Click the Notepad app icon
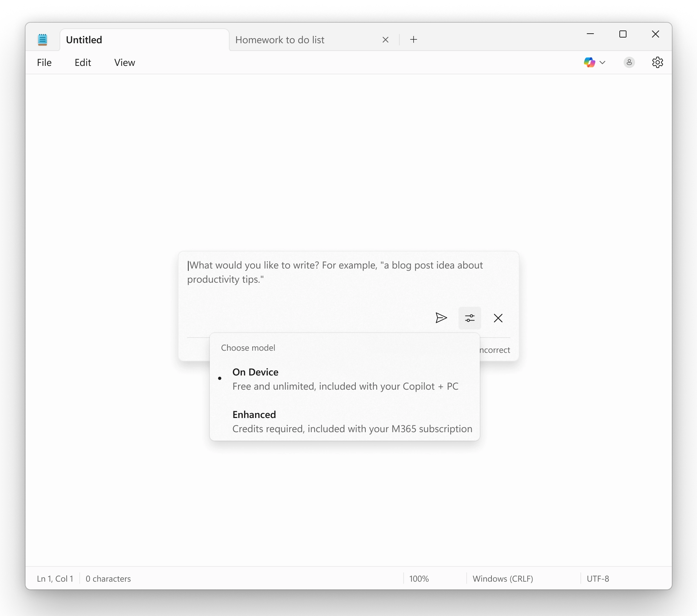Screen dimensions: 697x616 [x=43, y=40]
